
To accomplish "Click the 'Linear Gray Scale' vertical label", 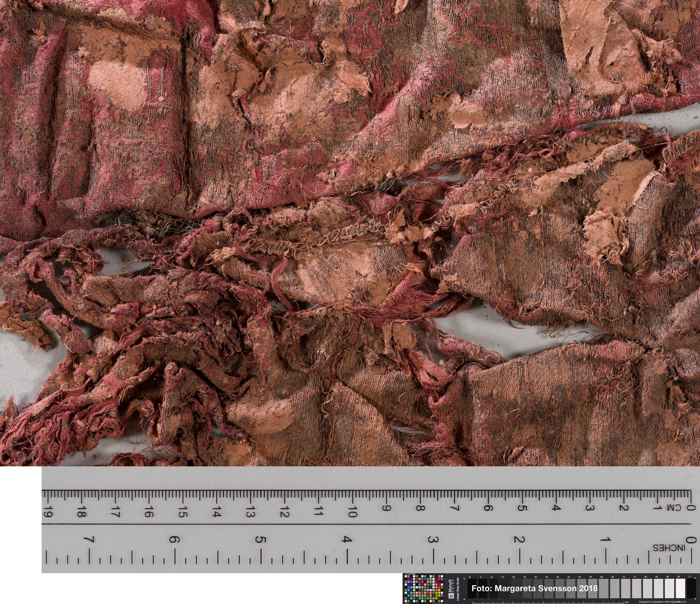I will [x=458, y=589].
